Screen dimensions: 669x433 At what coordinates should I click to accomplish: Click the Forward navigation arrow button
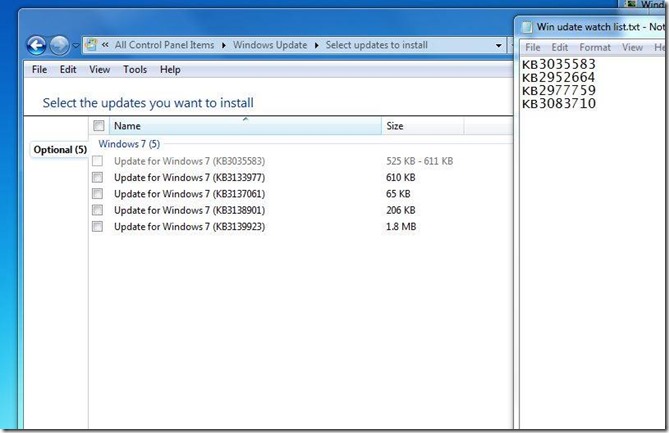pyautogui.click(x=60, y=45)
